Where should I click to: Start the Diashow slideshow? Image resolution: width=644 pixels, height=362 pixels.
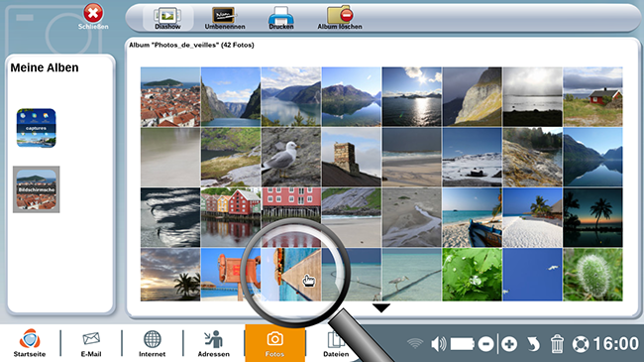pyautogui.click(x=167, y=19)
